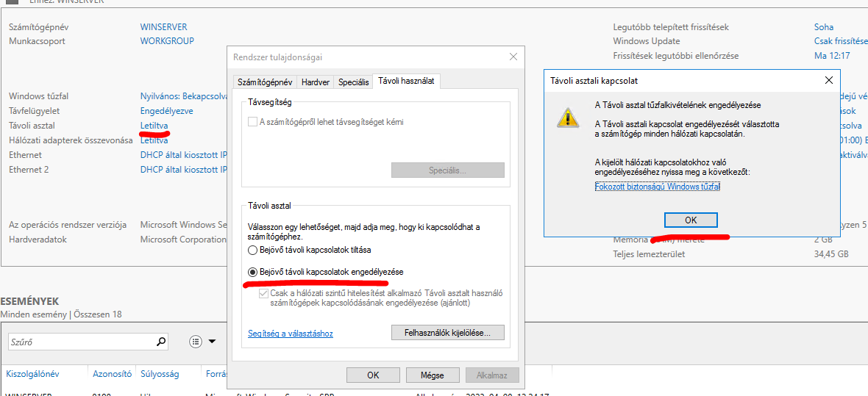This screenshot has width=868, height=396.
Task: Close the Távoli asztali kapcsolat warning dialog
Action: pyautogui.click(x=828, y=80)
